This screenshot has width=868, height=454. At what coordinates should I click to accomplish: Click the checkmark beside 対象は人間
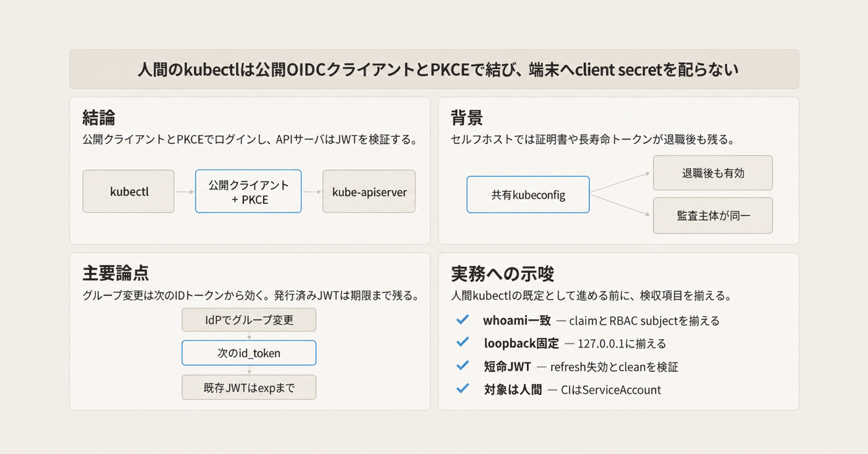(463, 389)
